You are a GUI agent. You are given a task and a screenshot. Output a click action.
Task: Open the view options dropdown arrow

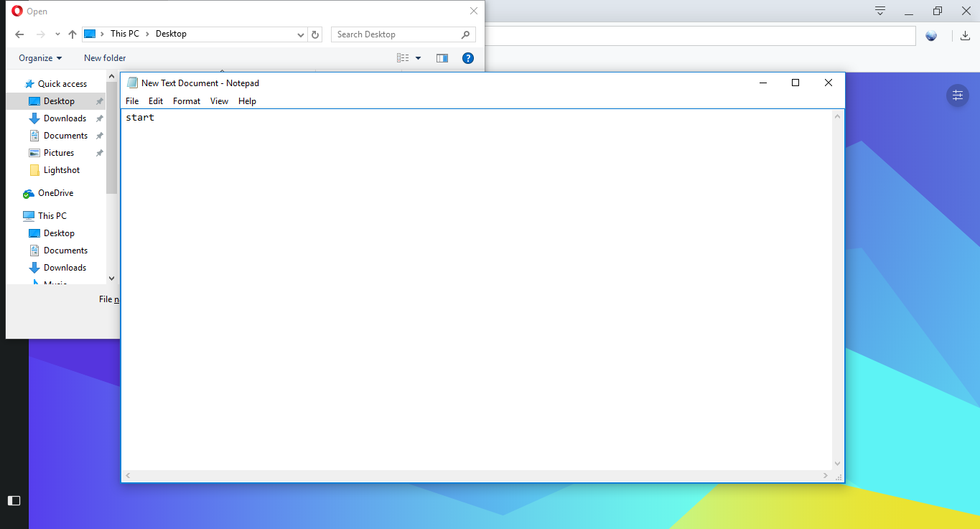418,58
